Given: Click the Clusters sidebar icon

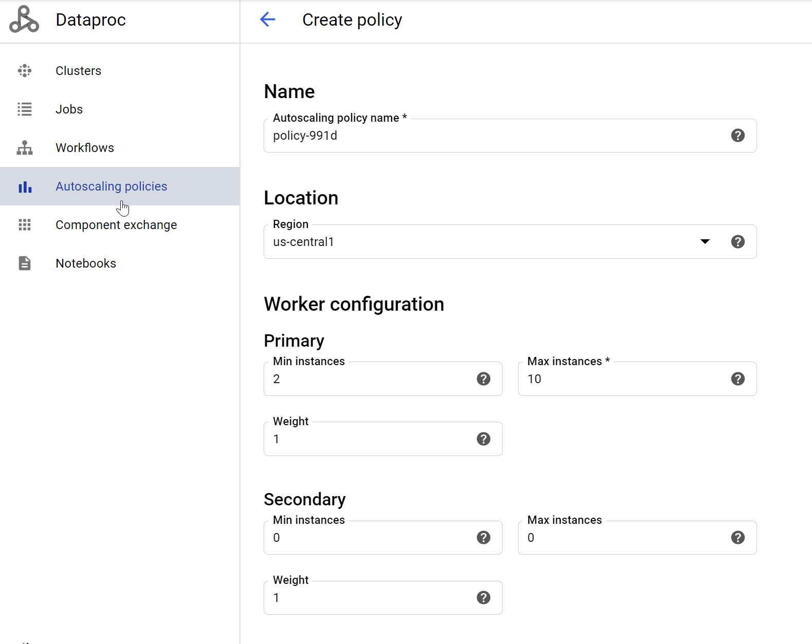Looking at the screenshot, I should point(25,71).
